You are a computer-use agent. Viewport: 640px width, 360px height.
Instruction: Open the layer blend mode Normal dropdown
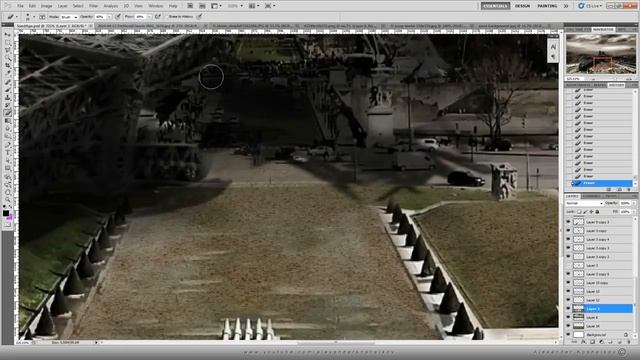pos(584,203)
